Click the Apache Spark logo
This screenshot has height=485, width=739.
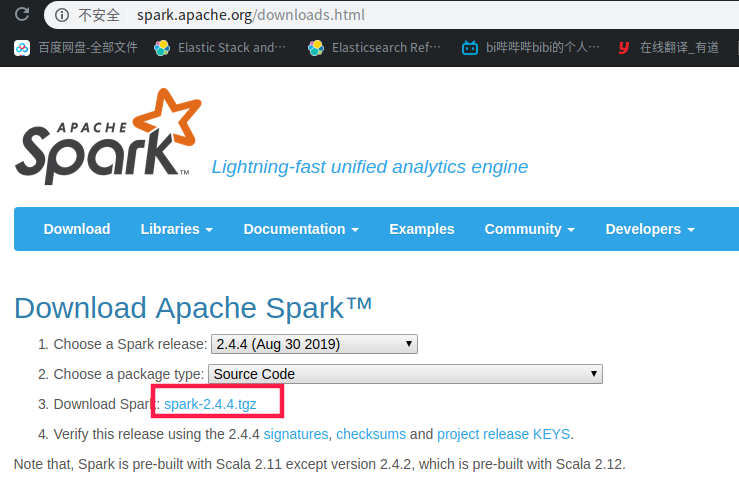point(108,136)
